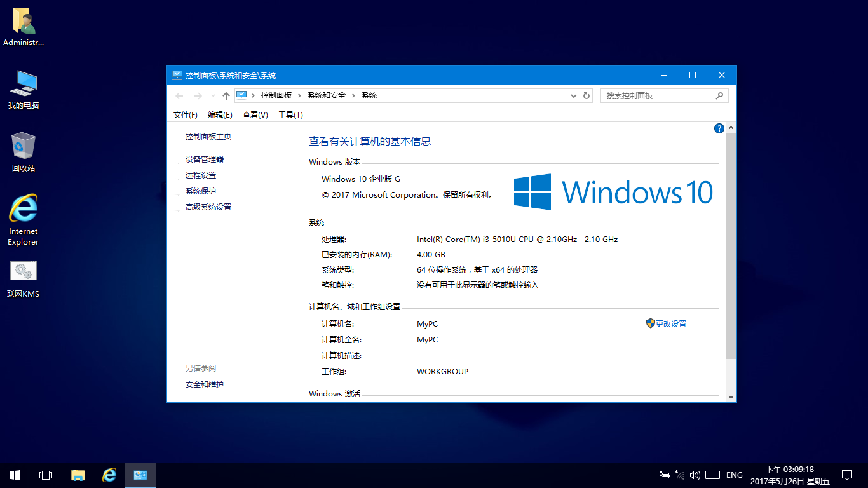Open the 我的电脑 desktop icon

click(x=24, y=90)
